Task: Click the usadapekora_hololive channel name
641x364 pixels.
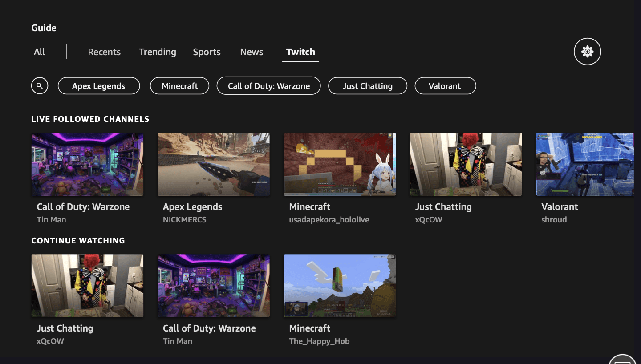Action: (329, 220)
